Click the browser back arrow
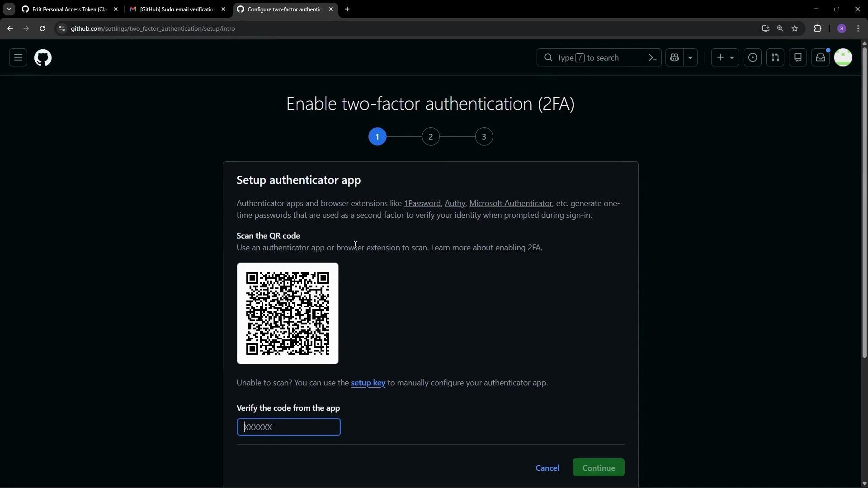 point(10,28)
